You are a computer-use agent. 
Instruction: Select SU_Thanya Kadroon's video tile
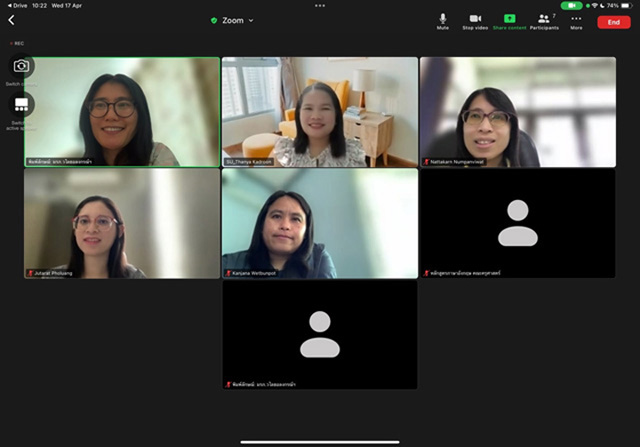pos(320,110)
